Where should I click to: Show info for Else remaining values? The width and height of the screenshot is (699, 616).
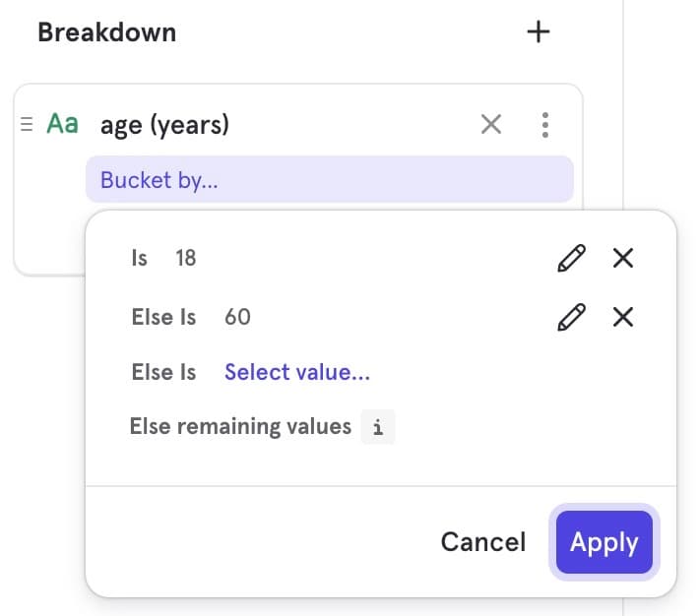coord(378,428)
